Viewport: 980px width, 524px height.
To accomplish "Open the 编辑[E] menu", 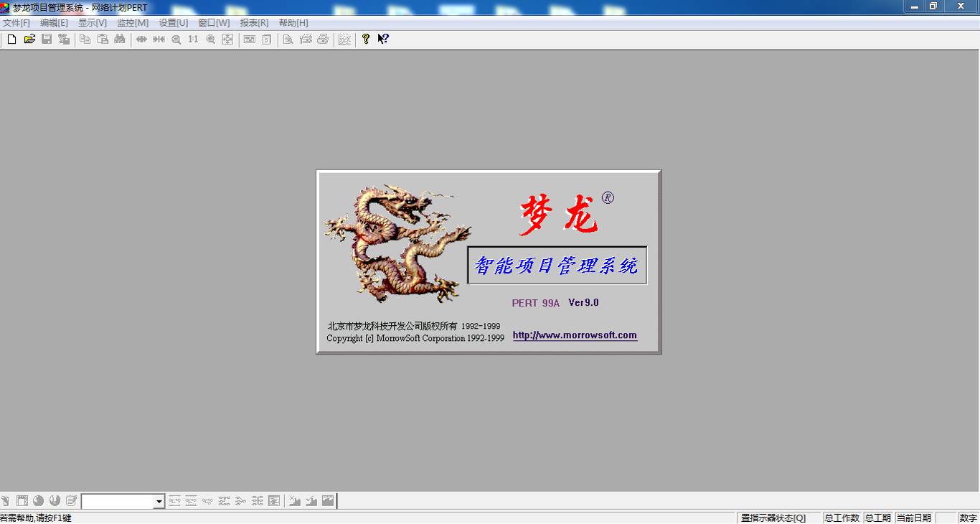I will coord(55,23).
